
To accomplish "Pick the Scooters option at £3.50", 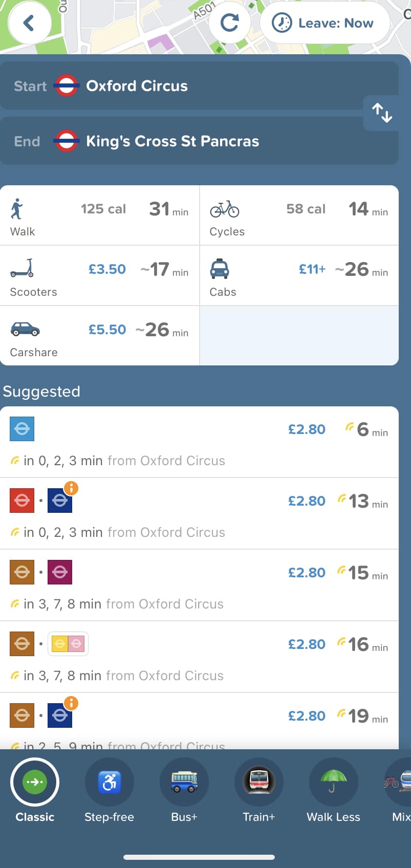I will coord(99,276).
